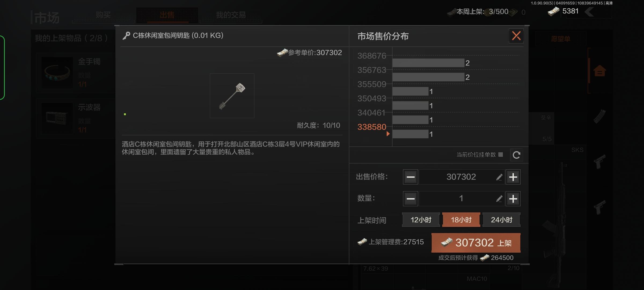Select 12小时 listing duration
The height and width of the screenshot is (290, 644).
tap(421, 220)
